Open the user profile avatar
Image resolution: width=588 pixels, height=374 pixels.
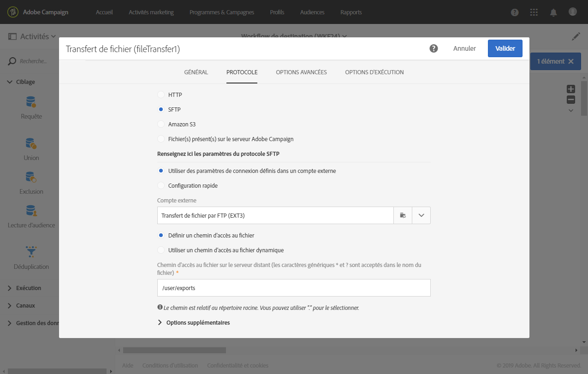pyautogui.click(x=573, y=12)
